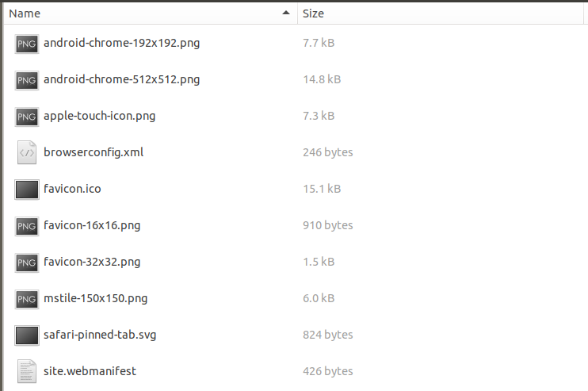Toggle the ascending sort arrow in Name header

pos(286,13)
